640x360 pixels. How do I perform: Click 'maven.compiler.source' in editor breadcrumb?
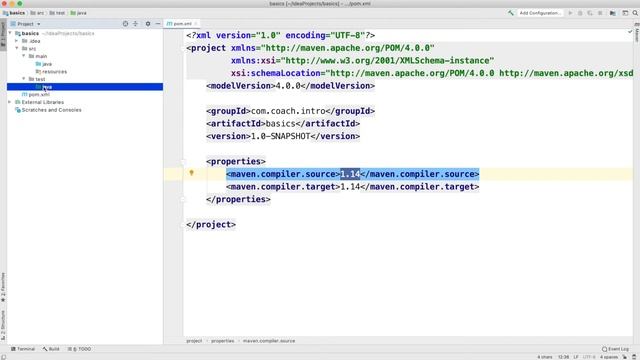pyautogui.click(x=269, y=341)
